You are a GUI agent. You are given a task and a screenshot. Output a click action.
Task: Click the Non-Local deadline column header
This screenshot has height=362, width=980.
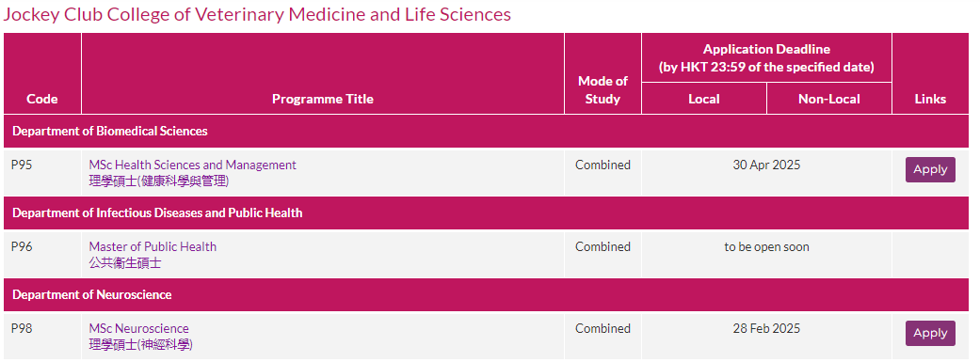point(828,99)
